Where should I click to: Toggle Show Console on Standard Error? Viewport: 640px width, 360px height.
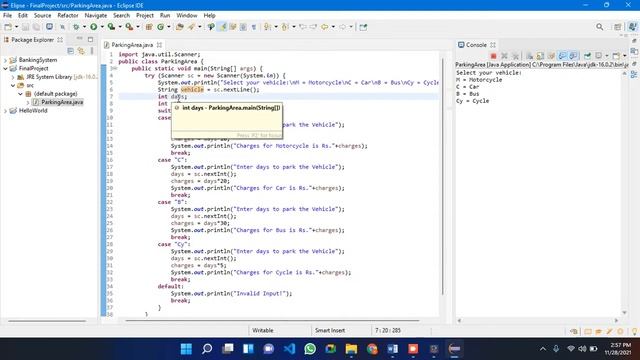coord(573,56)
